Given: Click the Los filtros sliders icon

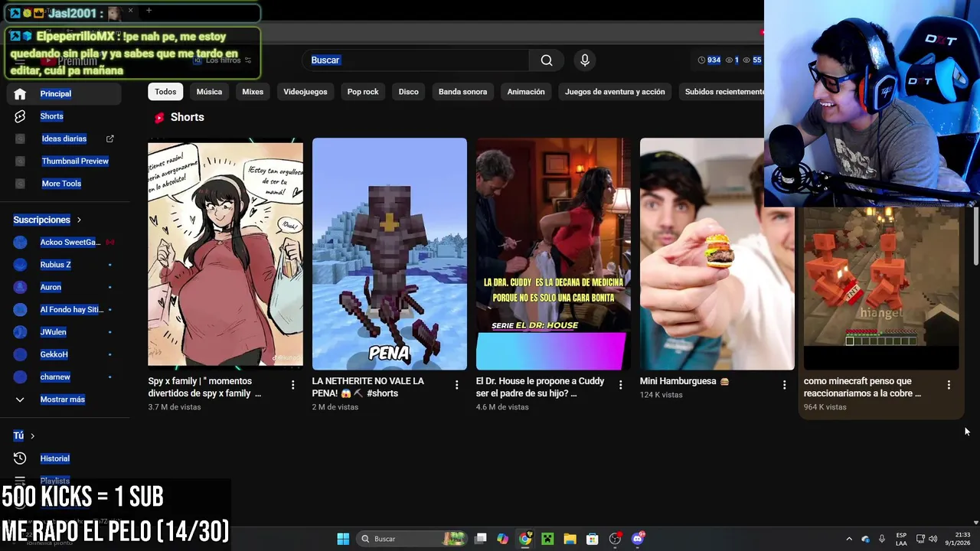Looking at the screenshot, I should [247, 60].
